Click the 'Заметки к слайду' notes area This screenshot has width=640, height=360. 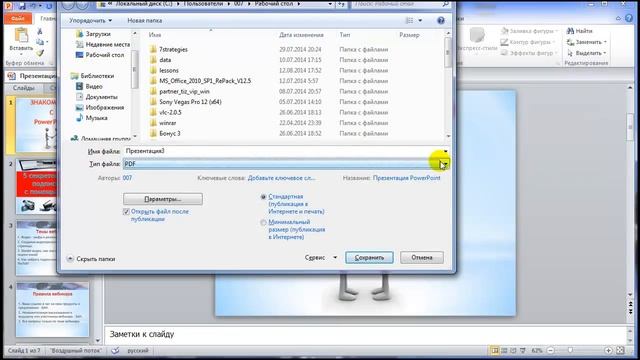click(364, 334)
